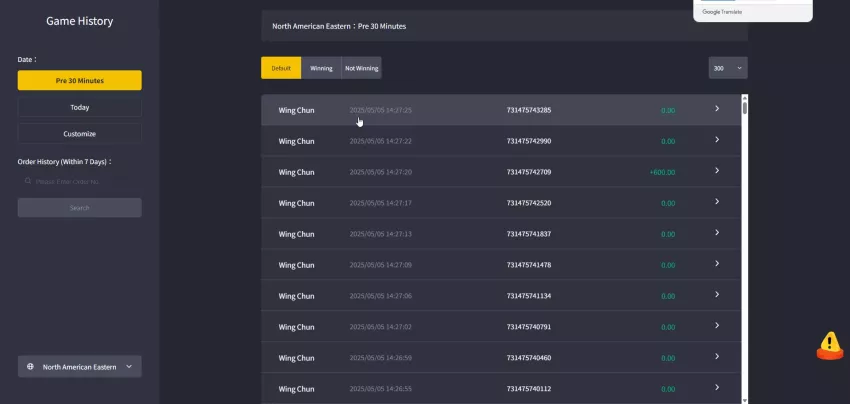Open details arrow for order 731475741837
Viewport: 850px width, 404px height.
[x=717, y=232]
